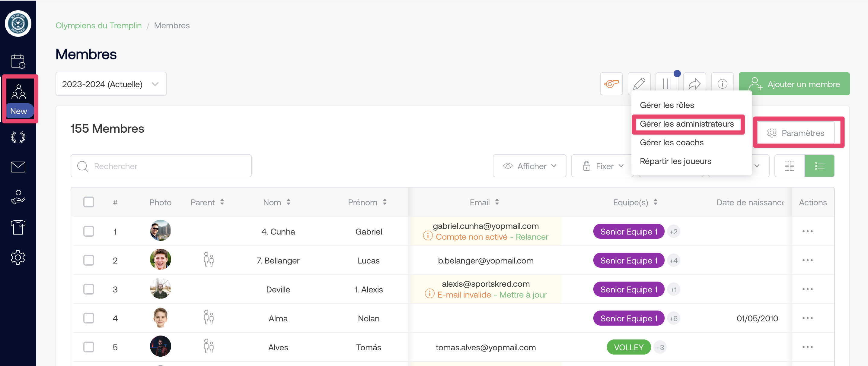Click Tomás Alves's profile photo
This screenshot has width=868, height=366.
[160, 346]
